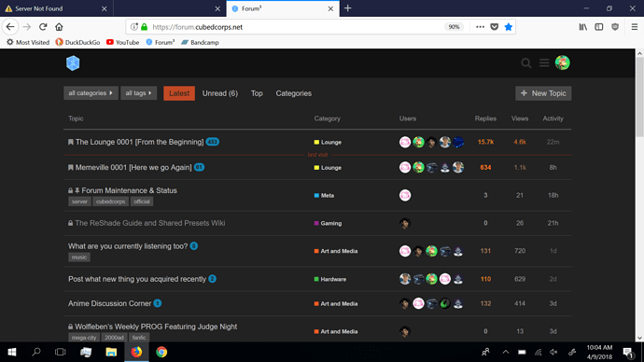Open Task View on taskbar
Screen dimensions: 644x362
pos(61,352)
